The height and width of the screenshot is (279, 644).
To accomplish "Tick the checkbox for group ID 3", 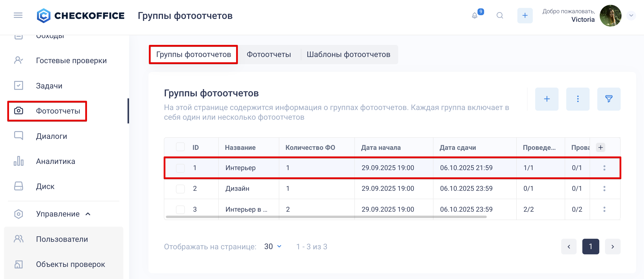I will point(180,209).
